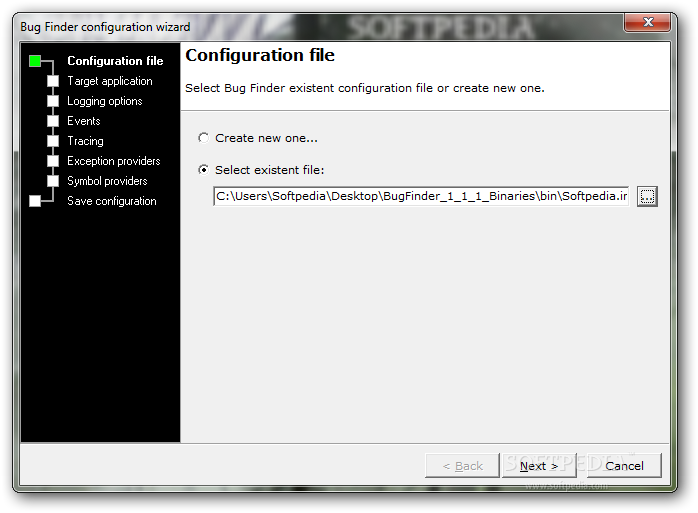Open the browse (...) file button
This screenshot has width=698, height=513.
[x=647, y=196]
